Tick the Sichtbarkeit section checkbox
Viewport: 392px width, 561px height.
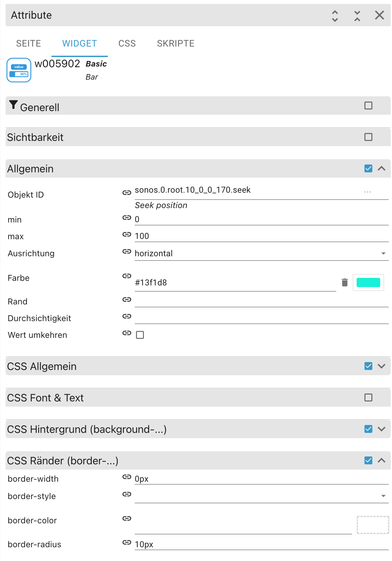368,137
